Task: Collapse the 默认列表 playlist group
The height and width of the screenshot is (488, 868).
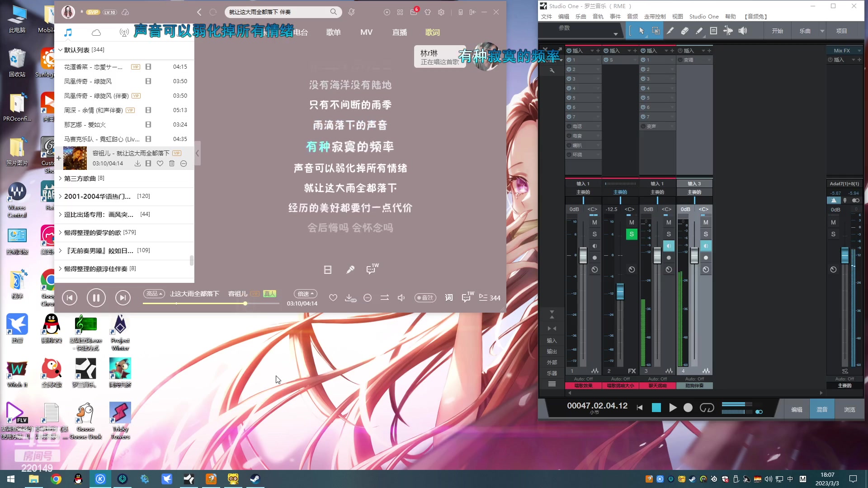Action: click(x=60, y=50)
